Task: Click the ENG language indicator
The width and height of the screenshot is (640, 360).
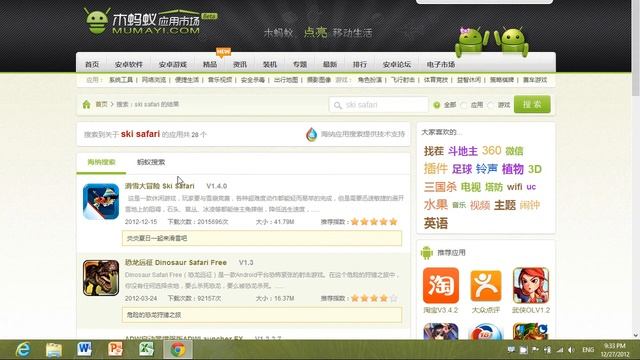Action: point(588,350)
